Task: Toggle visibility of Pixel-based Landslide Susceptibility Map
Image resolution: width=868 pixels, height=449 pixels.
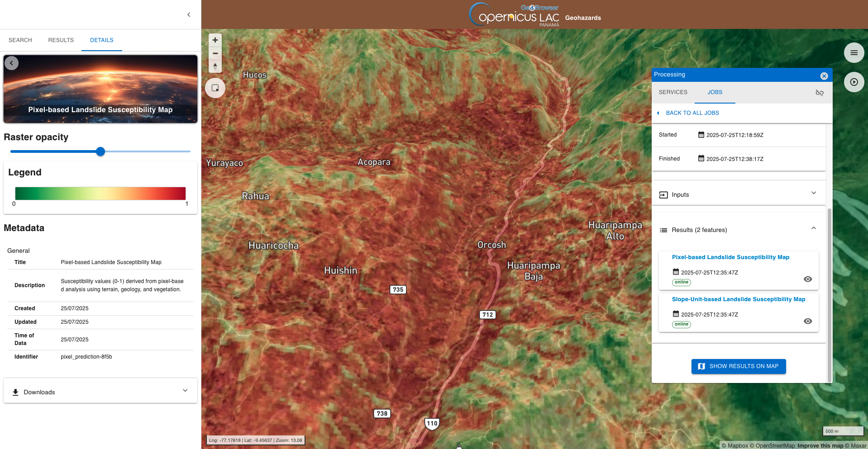Action: 807,279
